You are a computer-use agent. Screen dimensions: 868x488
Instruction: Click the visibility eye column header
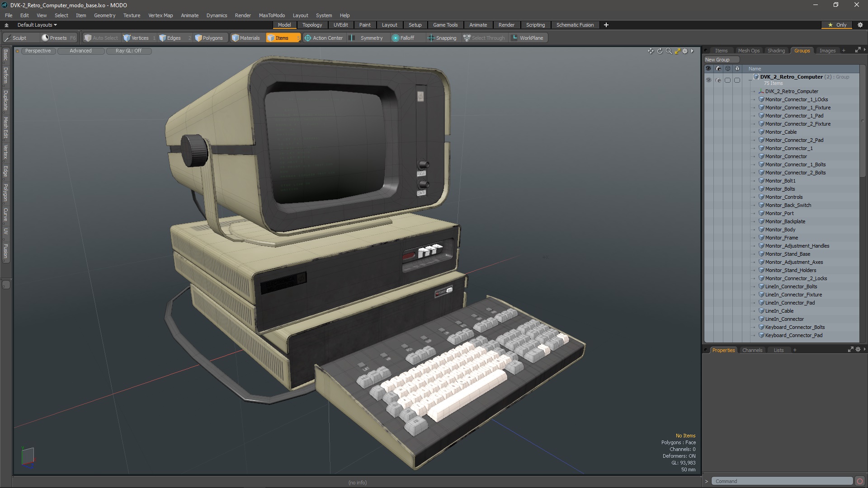click(x=708, y=69)
